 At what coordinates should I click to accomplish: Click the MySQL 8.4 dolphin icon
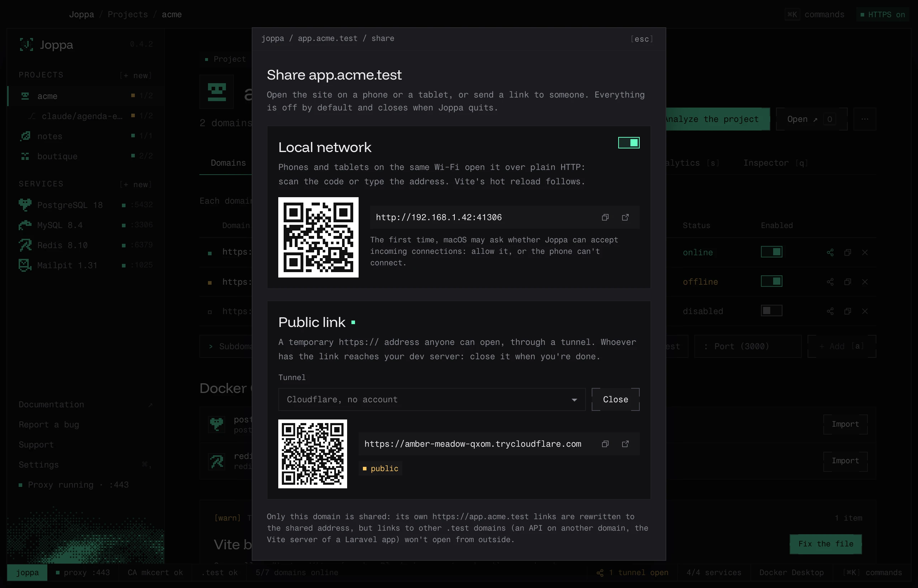(x=25, y=225)
